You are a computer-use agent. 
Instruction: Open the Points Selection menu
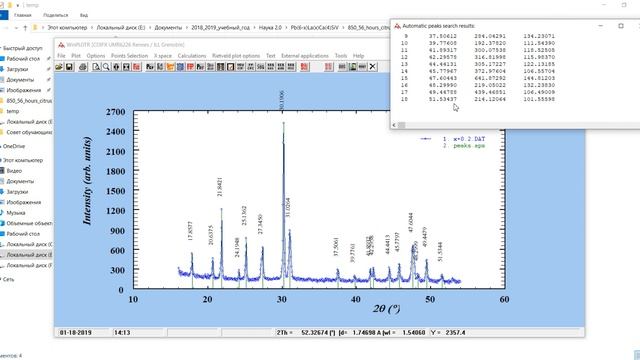[x=129, y=56]
